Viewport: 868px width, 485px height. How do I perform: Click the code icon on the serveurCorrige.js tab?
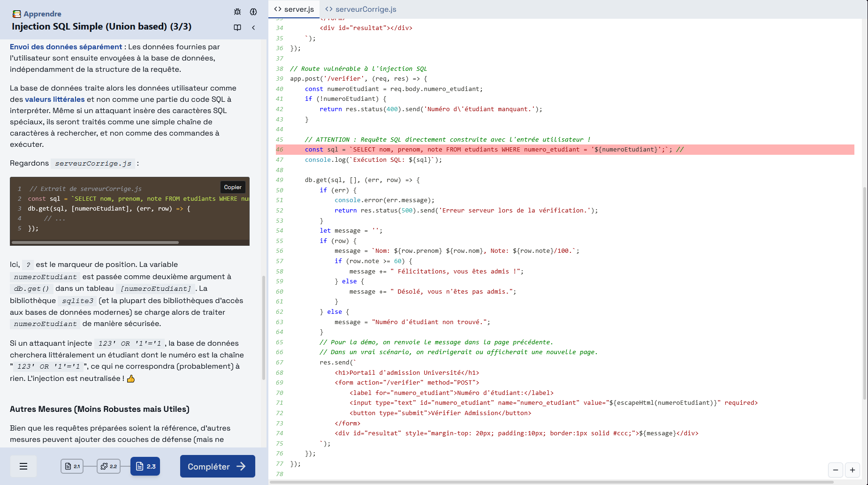tap(329, 9)
